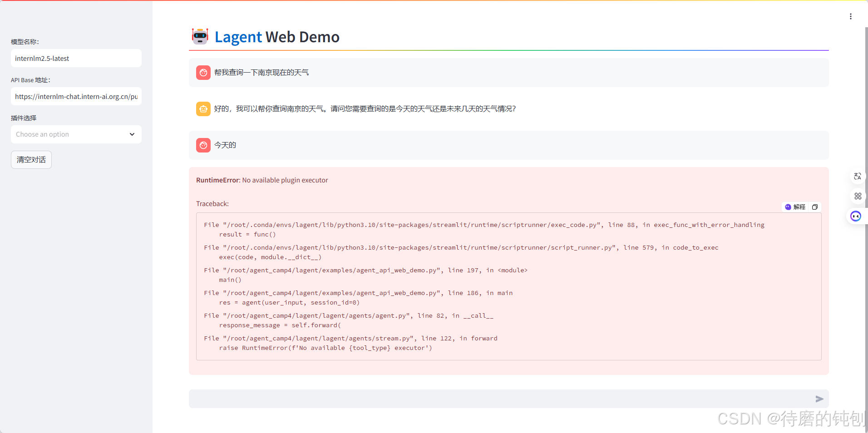Click the Web Demo heading text
The height and width of the screenshot is (433, 868).
[x=302, y=37]
